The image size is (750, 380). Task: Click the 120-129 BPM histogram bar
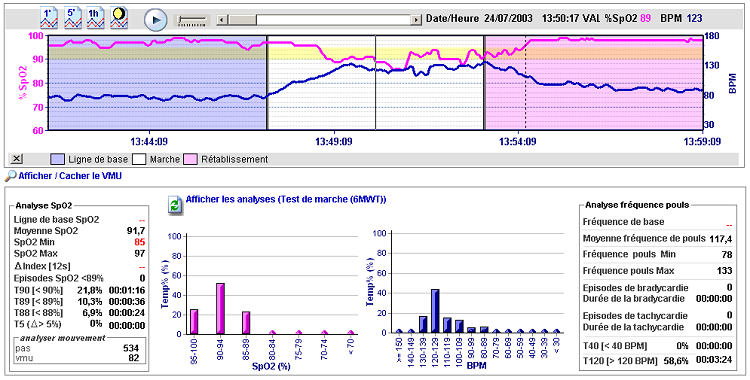(x=435, y=311)
